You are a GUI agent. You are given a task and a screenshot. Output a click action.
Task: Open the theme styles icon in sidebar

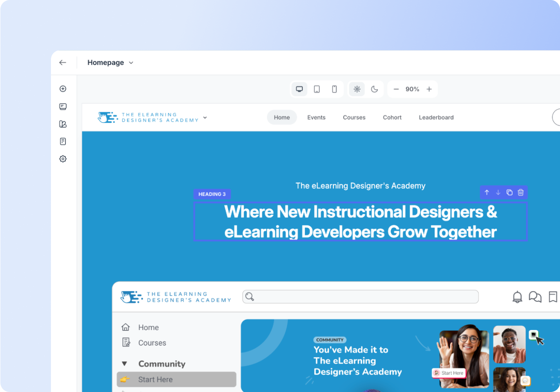click(63, 124)
